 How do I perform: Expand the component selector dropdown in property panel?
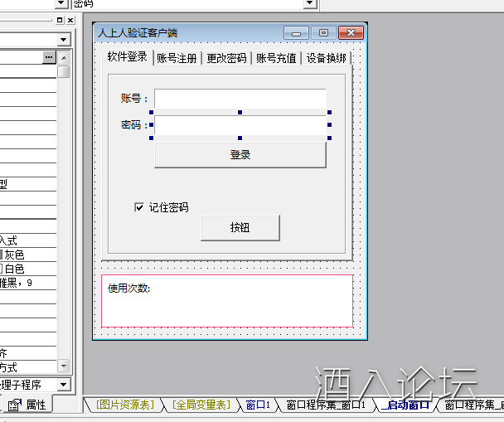click(64, 39)
